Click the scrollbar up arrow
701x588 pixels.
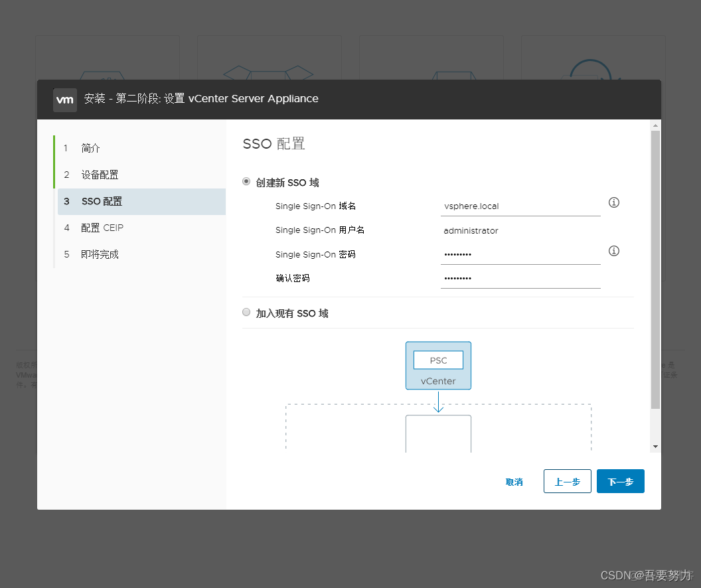(655, 125)
